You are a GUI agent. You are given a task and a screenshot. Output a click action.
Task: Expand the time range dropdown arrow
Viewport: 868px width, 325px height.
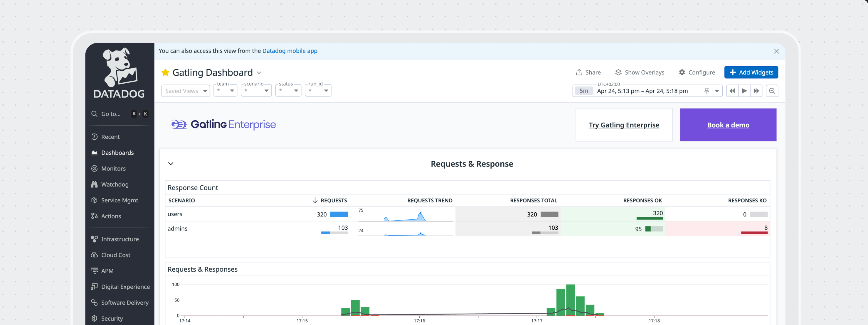[717, 91]
